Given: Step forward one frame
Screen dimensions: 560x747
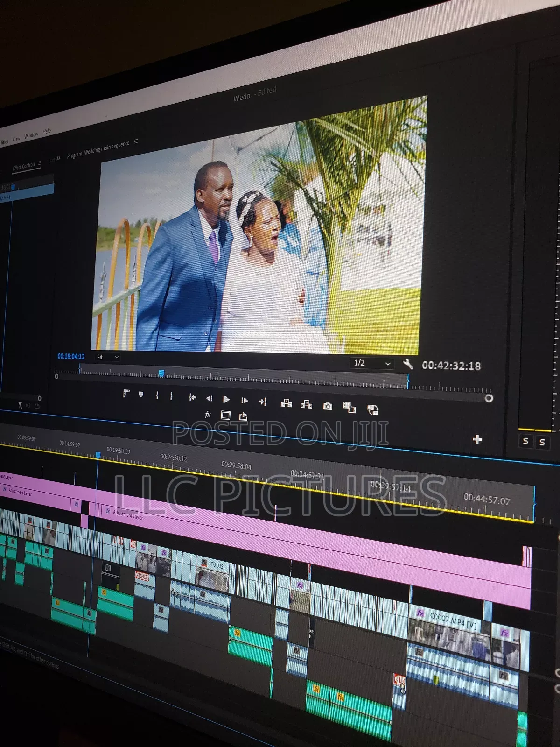Looking at the screenshot, I should coord(244,400).
